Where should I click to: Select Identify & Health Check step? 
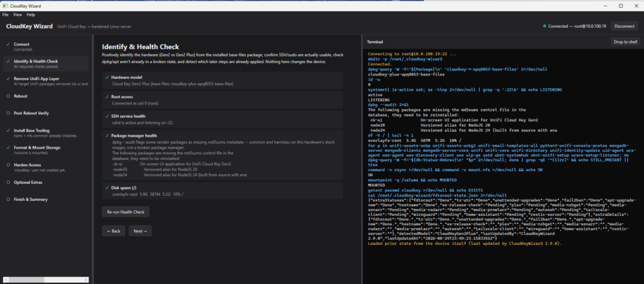coord(45,64)
